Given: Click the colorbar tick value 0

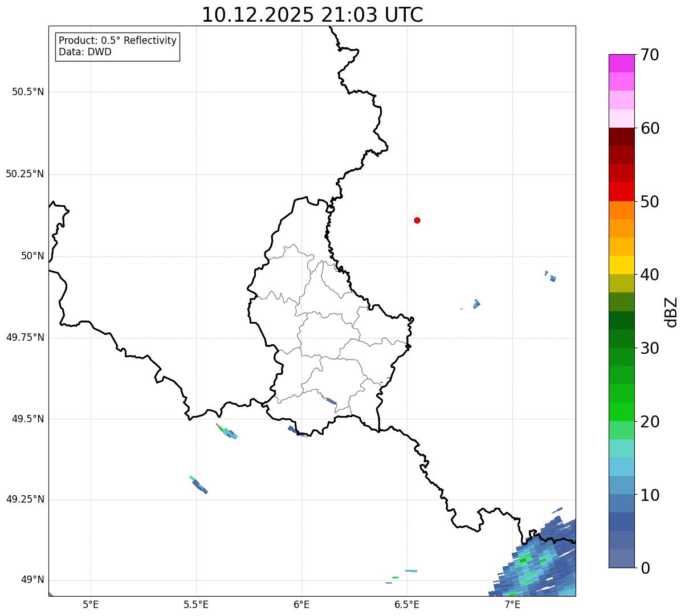Looking at the screenshot, I should [x=645, y=568].
